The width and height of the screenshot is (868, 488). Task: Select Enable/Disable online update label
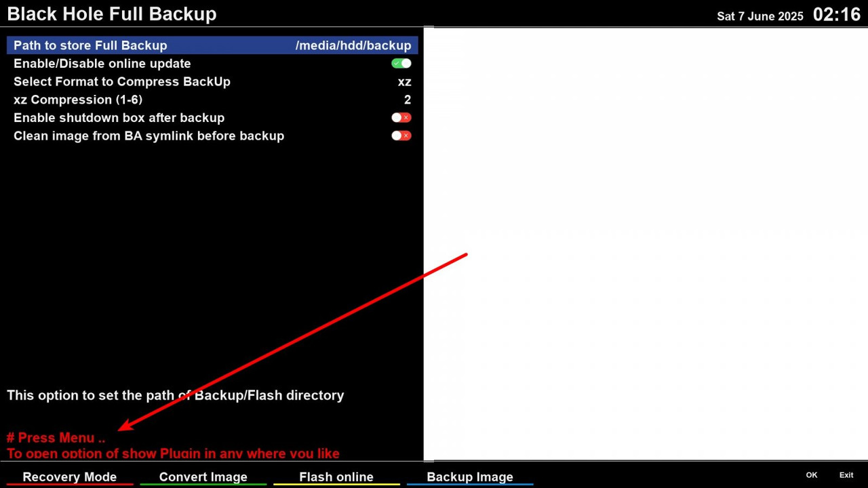coord(102,64)
